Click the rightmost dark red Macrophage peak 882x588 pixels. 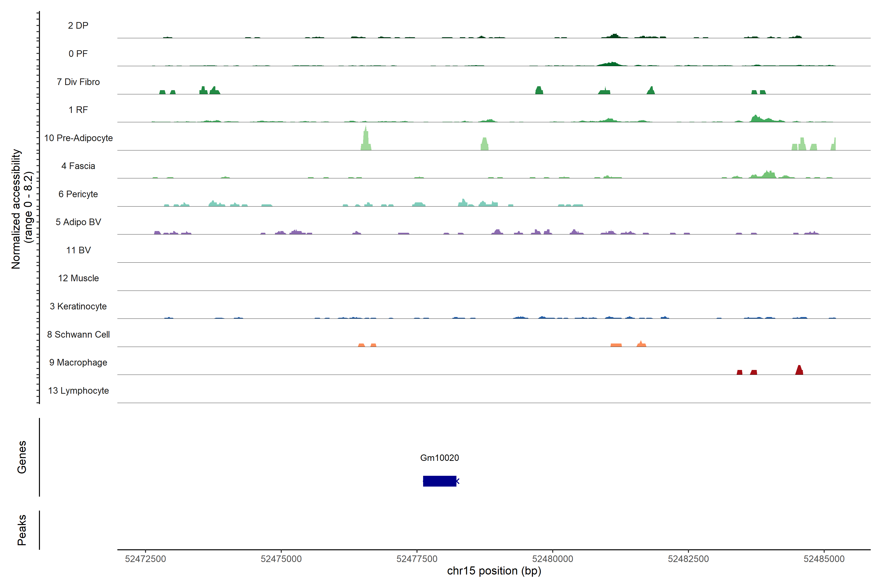tap(799, 370)
